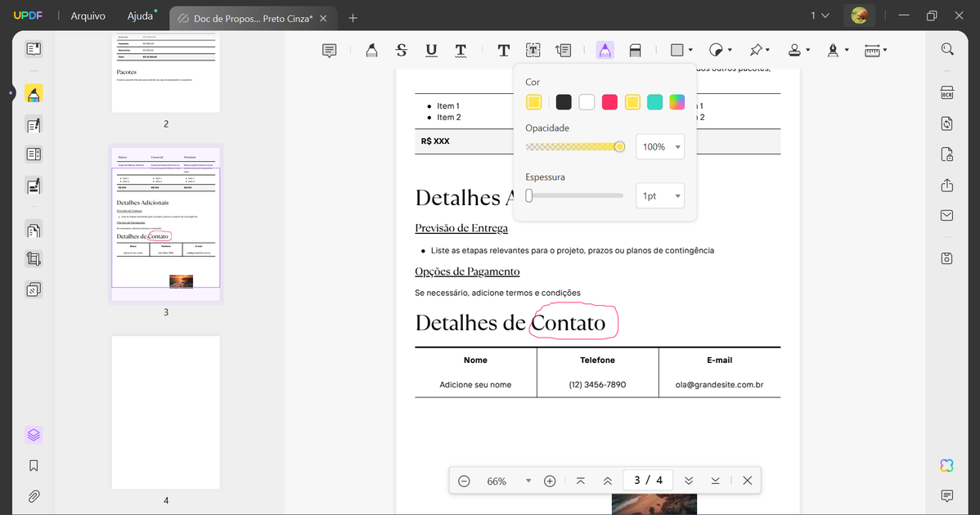This screenshot has width=980, height=515.
Task: Go to the next page with the chevron
Action: coord(689,481)
